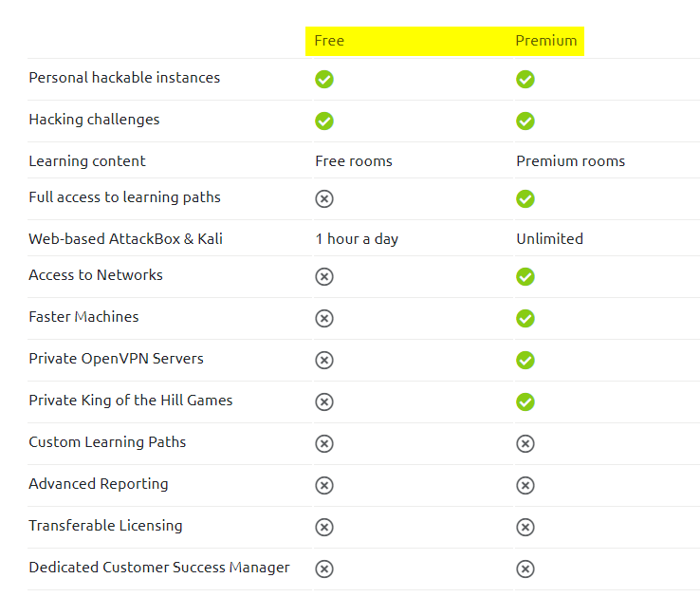Click the '1 hour a day' value
Viewport: 700px width, 597px height.
coord(357,239)
